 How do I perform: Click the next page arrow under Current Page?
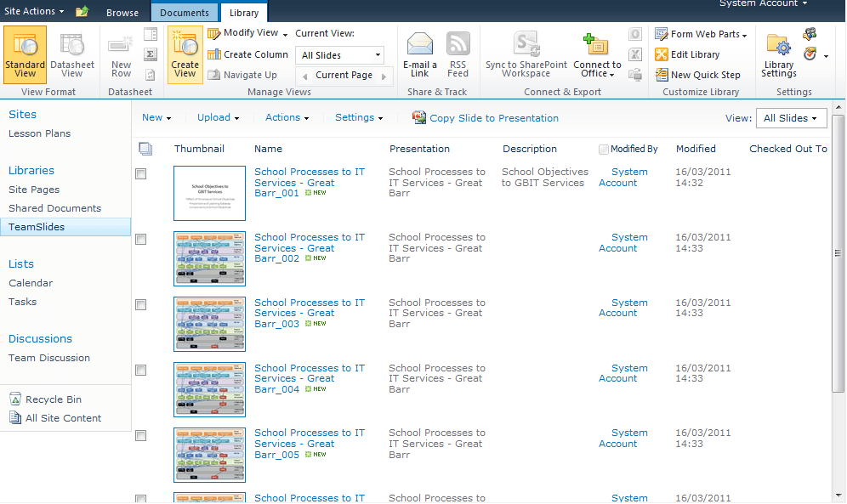pyautogui.click(x=384, y=75)
